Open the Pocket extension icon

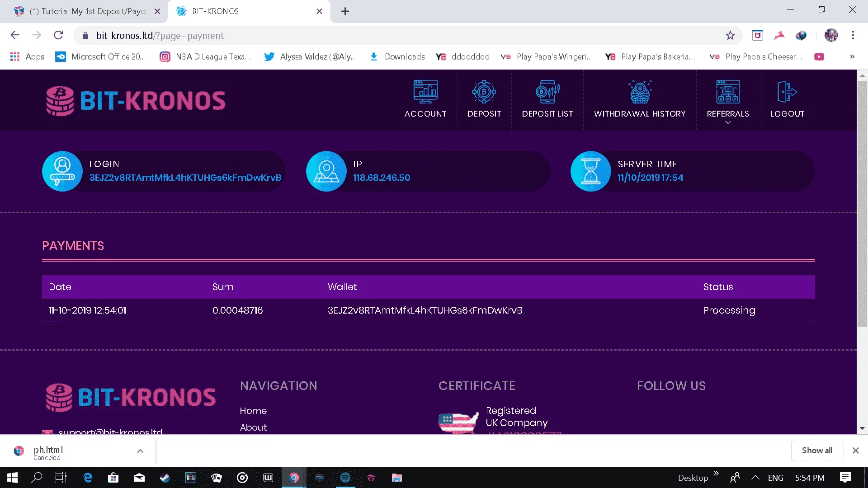pos(758,35)
